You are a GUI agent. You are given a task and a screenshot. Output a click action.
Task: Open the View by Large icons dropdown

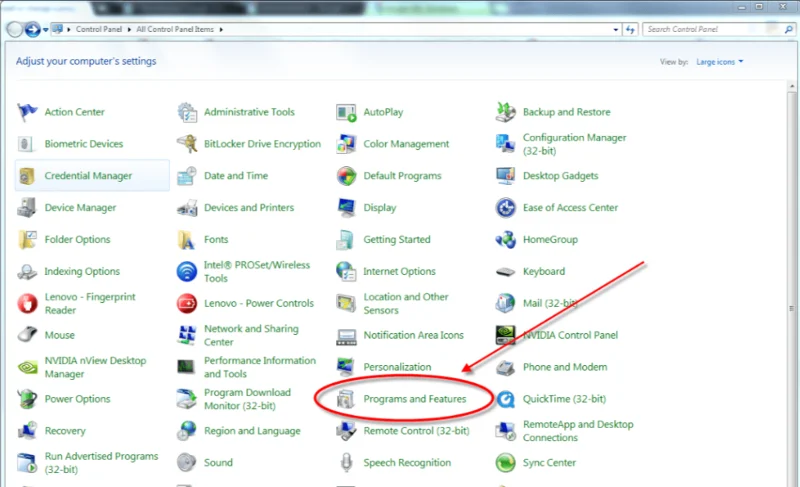point(720,62)
